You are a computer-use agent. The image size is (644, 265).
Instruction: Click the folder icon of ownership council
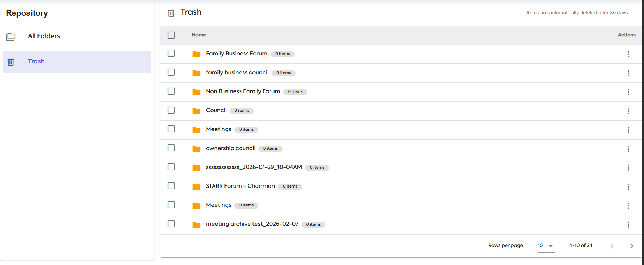[x=196, y=149]
